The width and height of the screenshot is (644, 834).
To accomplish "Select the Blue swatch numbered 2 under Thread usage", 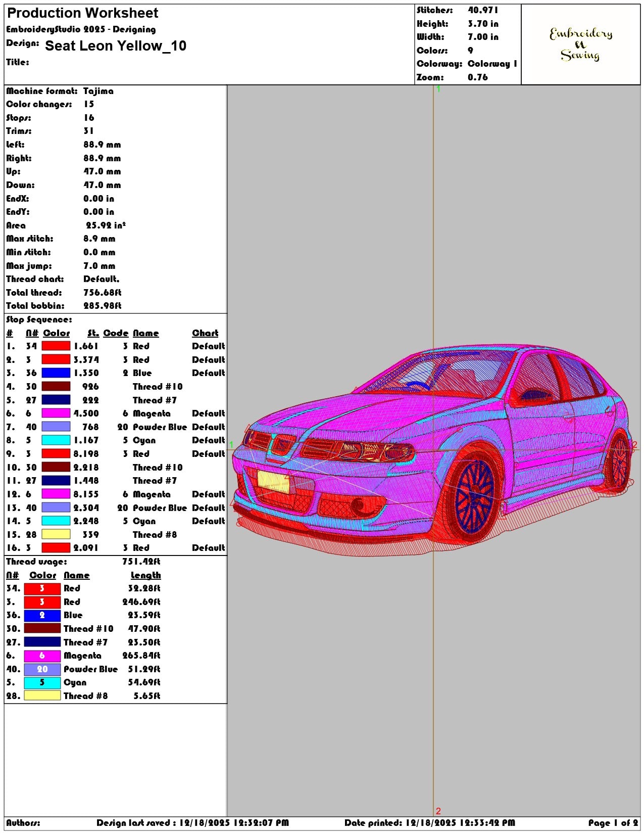I will coord(42,615).
